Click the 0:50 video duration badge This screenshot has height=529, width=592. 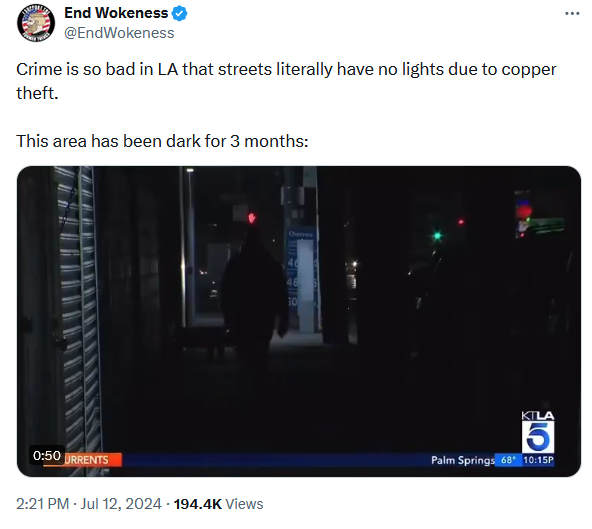click(47, 455)
